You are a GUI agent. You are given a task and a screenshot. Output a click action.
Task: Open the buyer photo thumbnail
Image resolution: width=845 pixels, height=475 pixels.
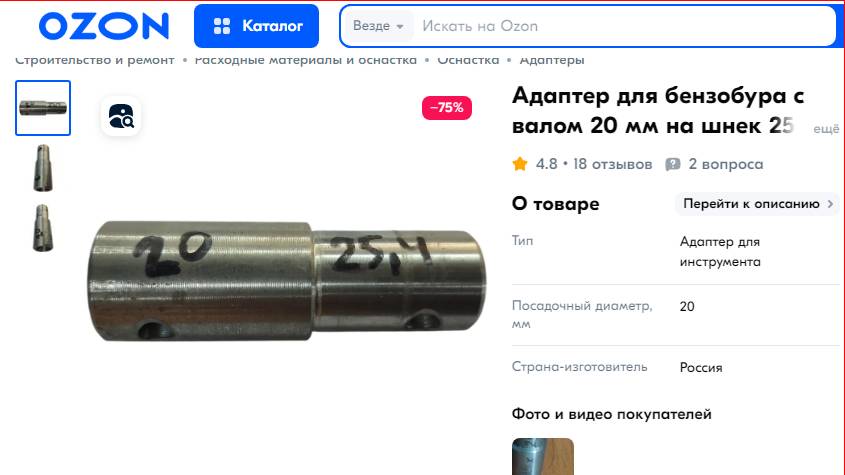tap(543, 457)
